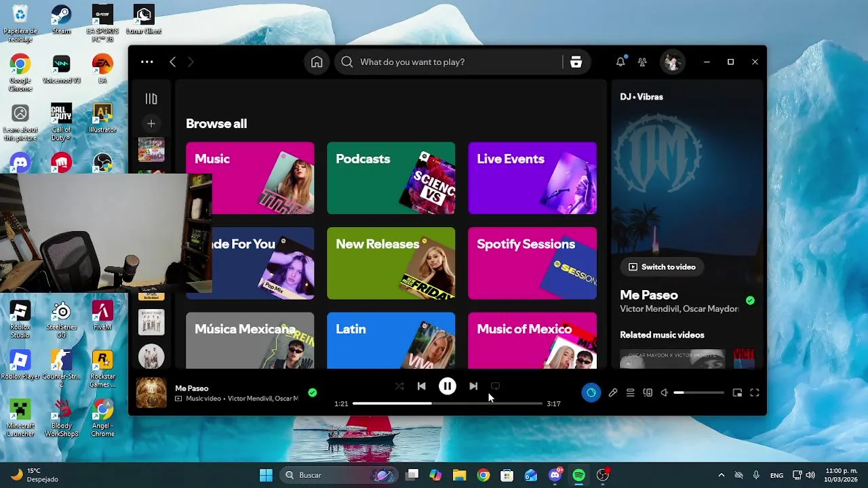
Task: Navigate forward with right chevron
Action: 191,62
